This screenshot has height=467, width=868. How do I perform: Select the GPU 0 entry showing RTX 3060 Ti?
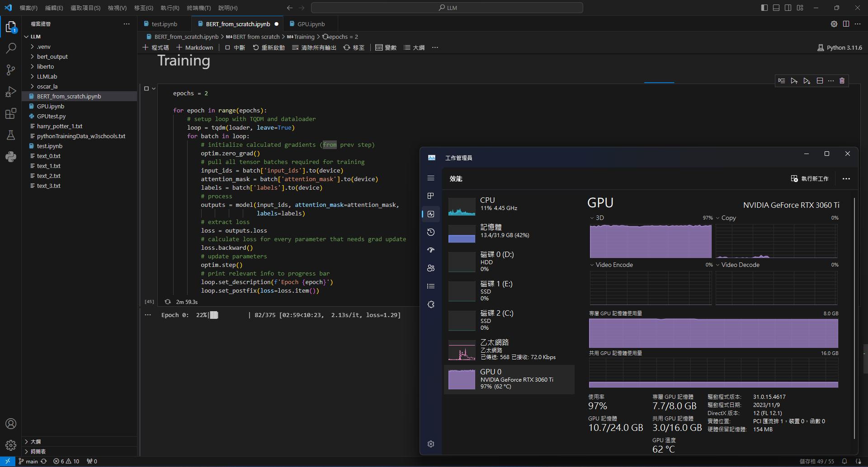509,378
